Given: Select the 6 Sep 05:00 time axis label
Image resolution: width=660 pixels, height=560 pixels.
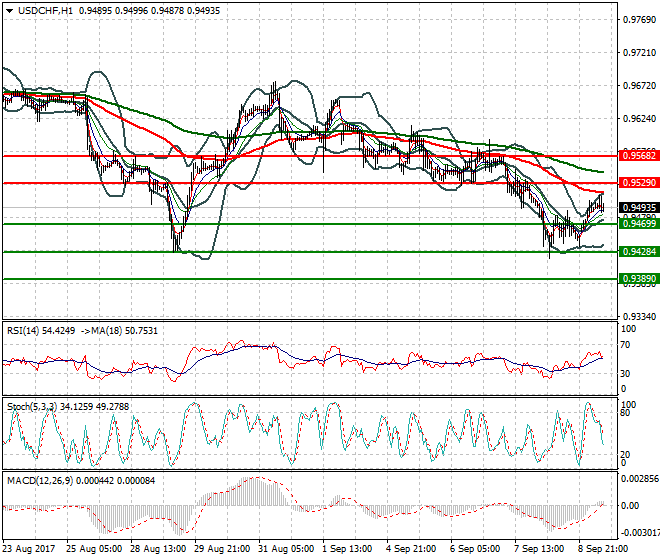Looking at the screenshot, I should [x=475, y=549].
